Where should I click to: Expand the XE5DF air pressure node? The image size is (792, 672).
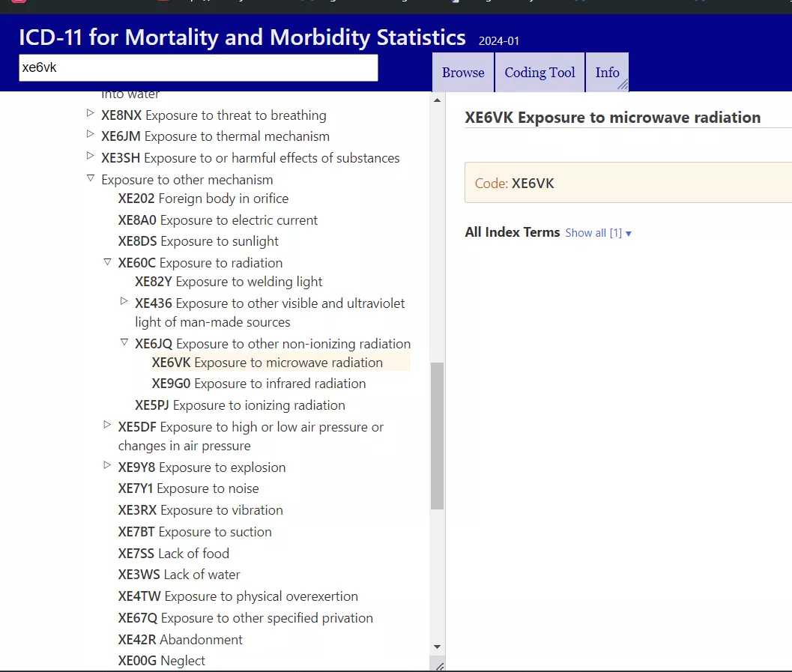pyautogui.click(x=107, y=426)
